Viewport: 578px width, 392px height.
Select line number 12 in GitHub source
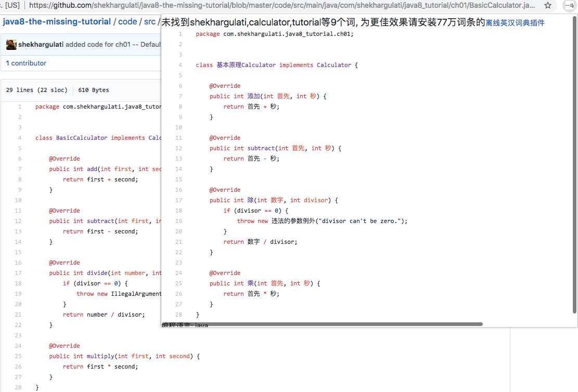click(18, 221)
